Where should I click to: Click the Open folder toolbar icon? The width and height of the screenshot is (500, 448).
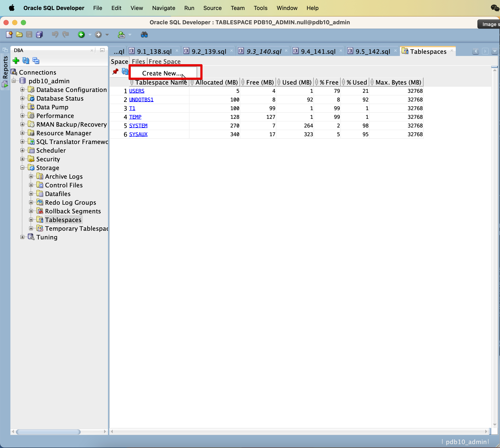19,35
